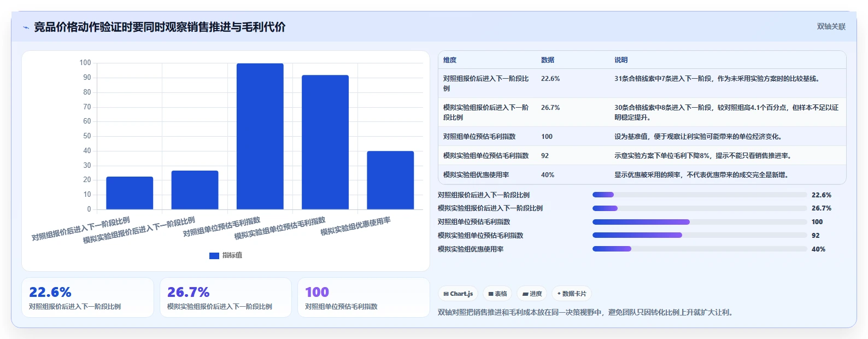Click table cell 模拟实验组报价后进入下一阶段比例
Image resolution: width=868 pixels, height=339 pixels.
click(x=486, y=112)
